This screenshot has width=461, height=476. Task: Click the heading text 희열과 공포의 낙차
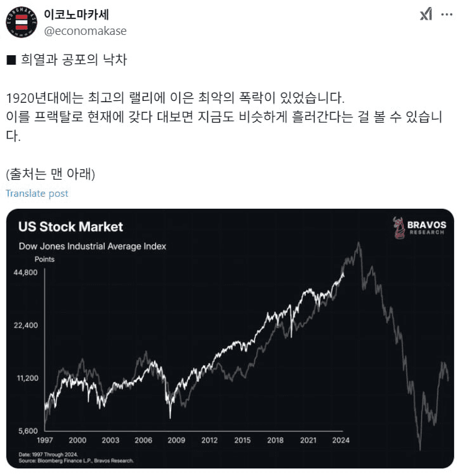(x=74, y=60)
